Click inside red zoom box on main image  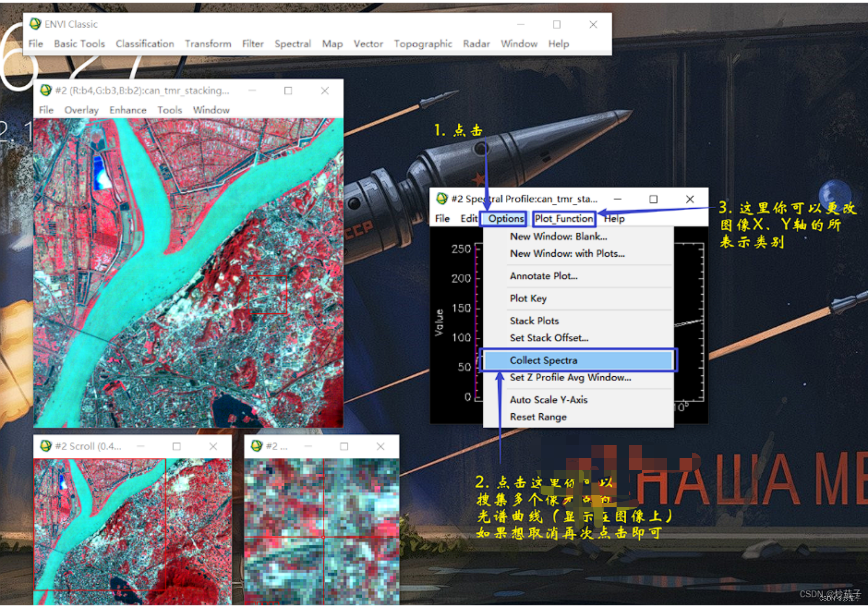(x=268, y=294)
